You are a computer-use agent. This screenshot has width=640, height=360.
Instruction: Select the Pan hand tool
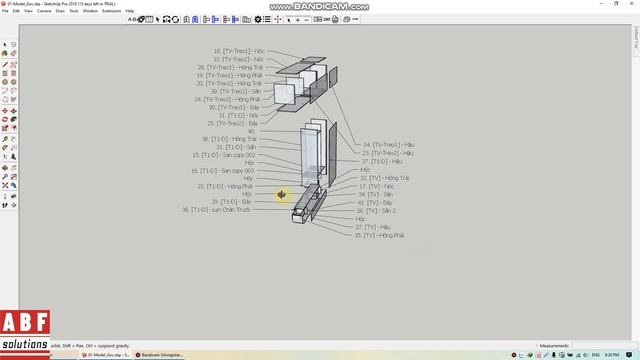pyautogui.click(x=13, y=168)
